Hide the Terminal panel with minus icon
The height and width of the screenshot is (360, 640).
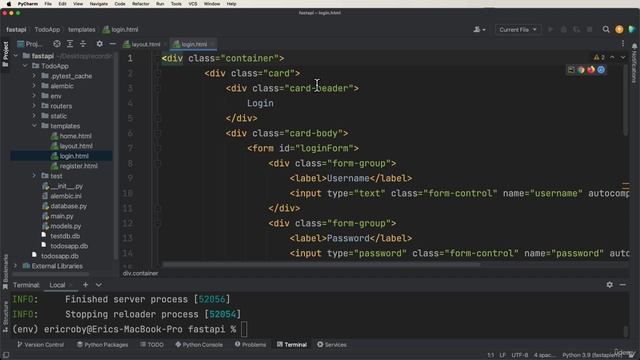(623, 284)
